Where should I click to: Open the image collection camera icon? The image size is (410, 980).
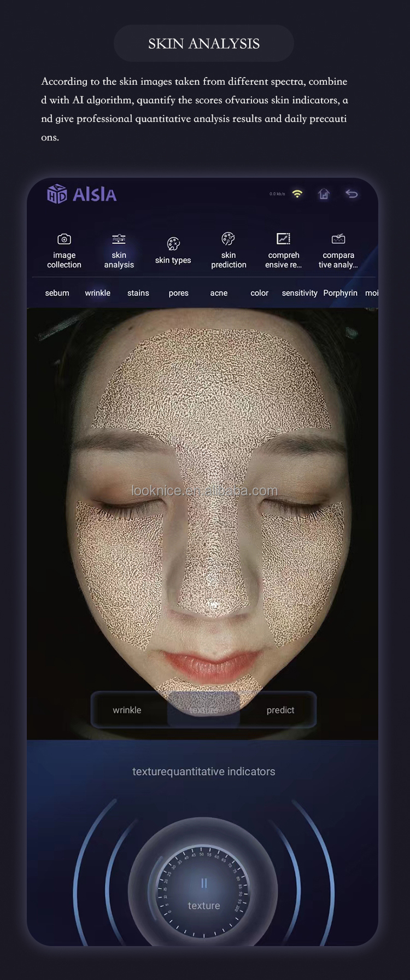point(64,240)
